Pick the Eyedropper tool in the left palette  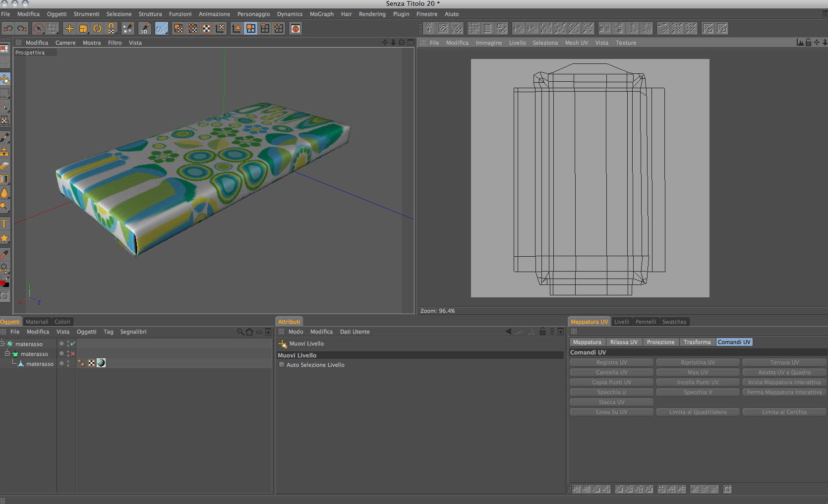coord(4,254)
